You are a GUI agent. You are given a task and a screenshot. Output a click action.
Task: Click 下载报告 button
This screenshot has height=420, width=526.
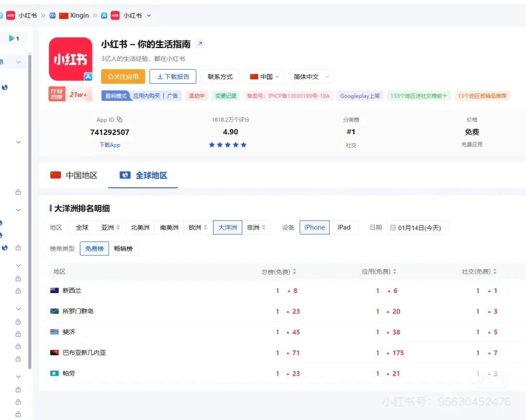coord(173,76)
